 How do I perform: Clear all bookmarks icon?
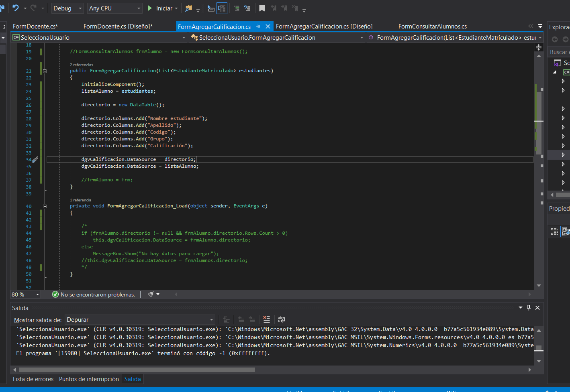[x=294, y=8]
